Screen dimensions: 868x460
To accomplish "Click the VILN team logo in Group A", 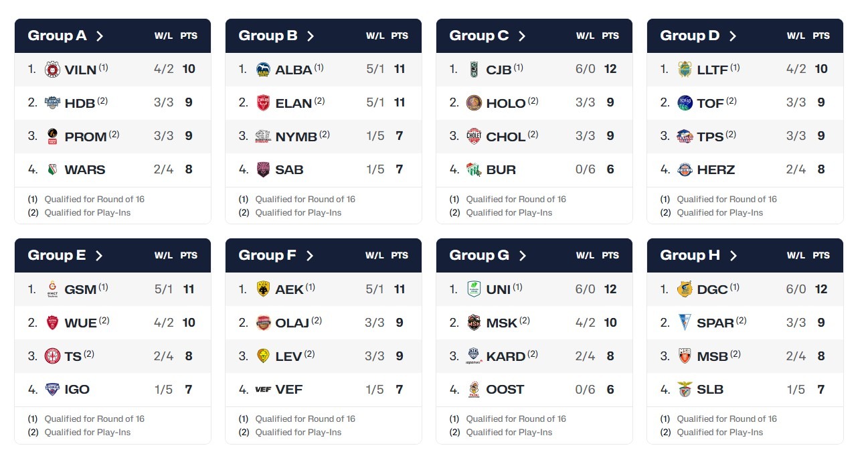I will [x=52, y=69].
